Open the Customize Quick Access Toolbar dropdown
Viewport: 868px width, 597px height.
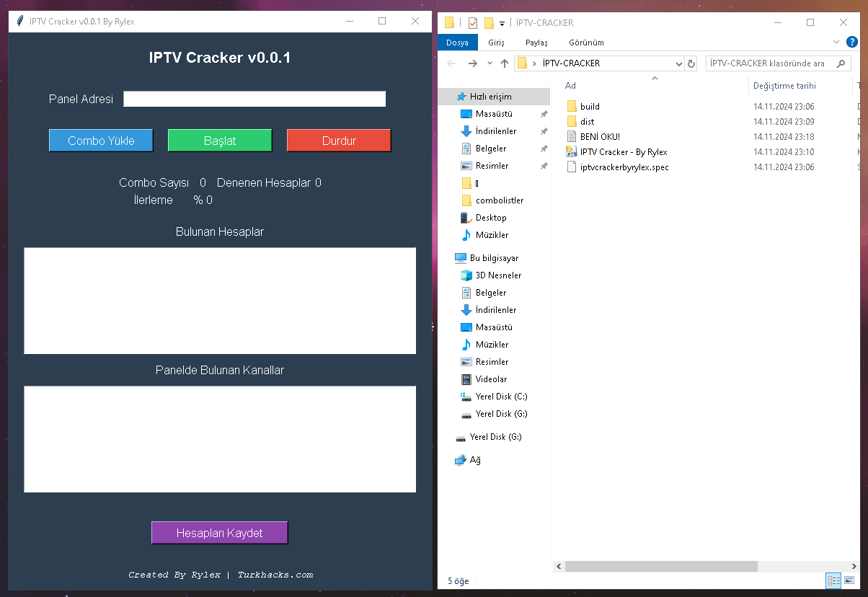[x=502, y=23]
